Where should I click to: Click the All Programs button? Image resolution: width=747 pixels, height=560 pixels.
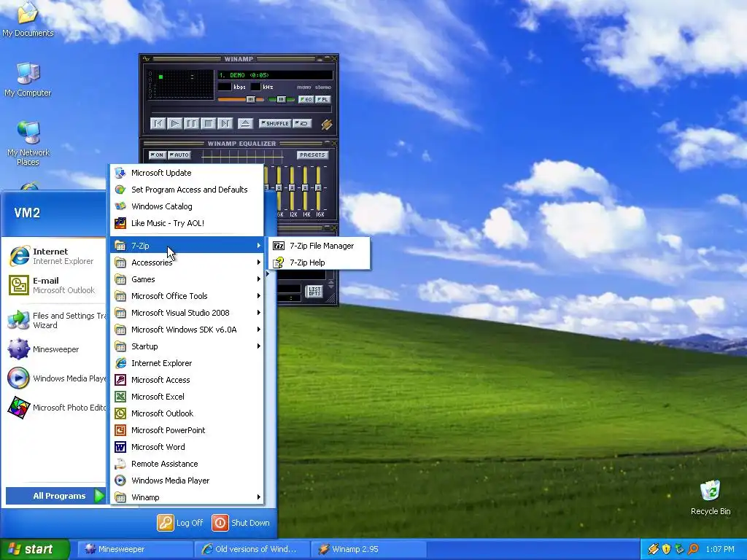(55, 496)
